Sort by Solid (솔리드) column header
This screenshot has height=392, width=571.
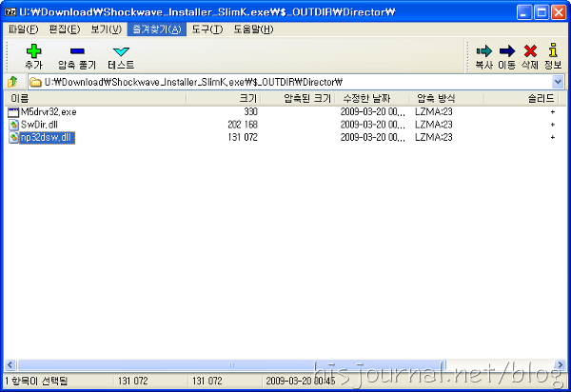pos(521,98)
